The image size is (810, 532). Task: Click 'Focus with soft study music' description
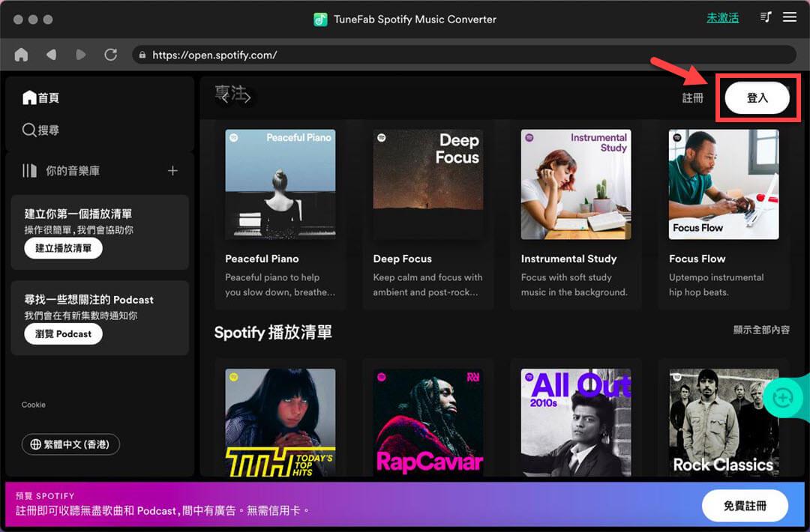pyautogui.click(x=574, y=284)
